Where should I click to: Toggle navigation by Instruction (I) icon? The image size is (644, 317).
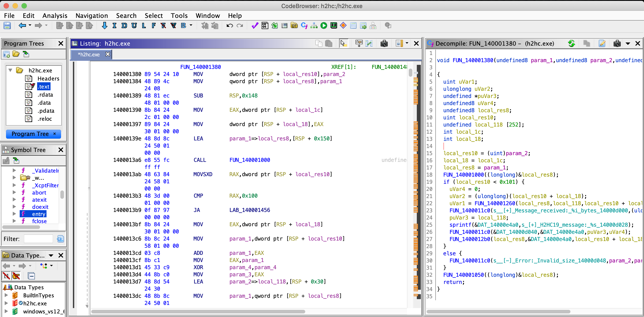(114, 25)
